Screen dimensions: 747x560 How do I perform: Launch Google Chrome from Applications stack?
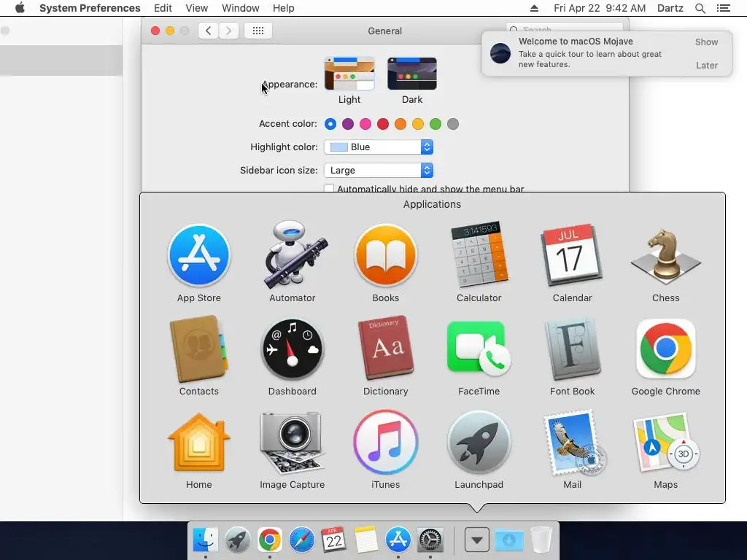(665, 349)
